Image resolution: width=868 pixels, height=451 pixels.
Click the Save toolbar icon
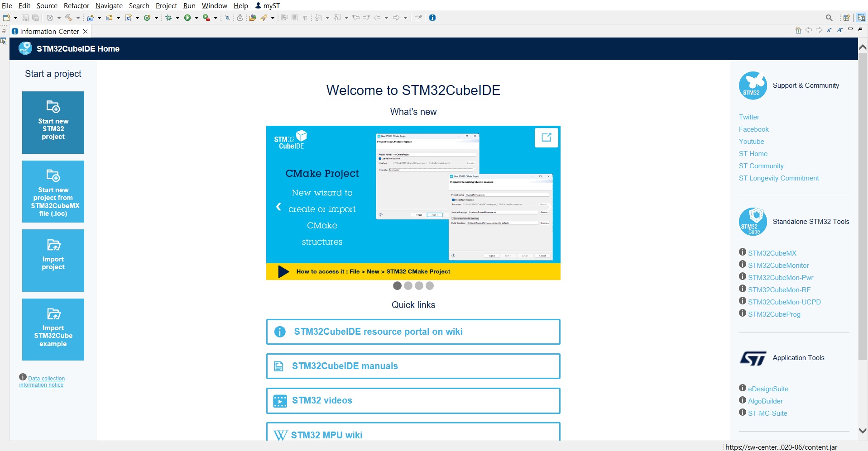pyautogui.click(x=25, y=18)
